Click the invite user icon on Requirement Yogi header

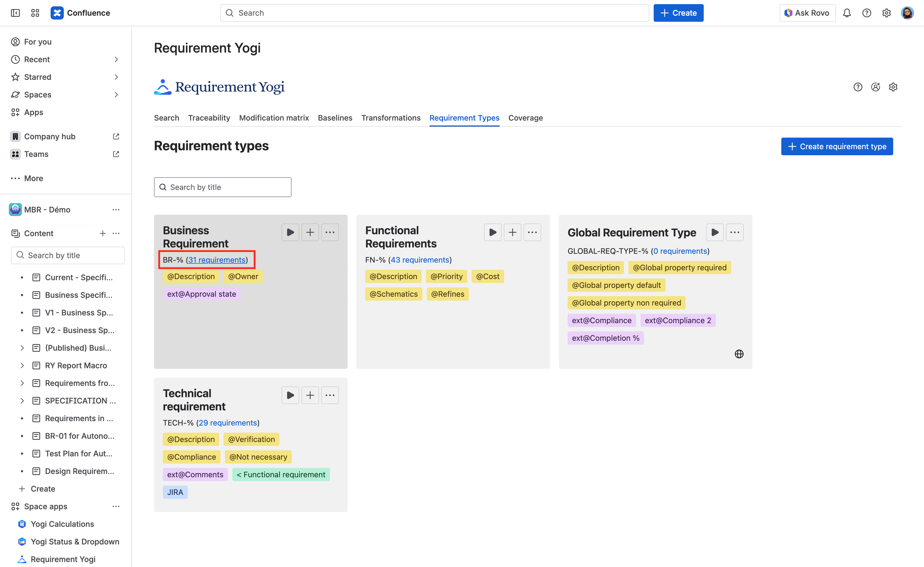[875, 87]
